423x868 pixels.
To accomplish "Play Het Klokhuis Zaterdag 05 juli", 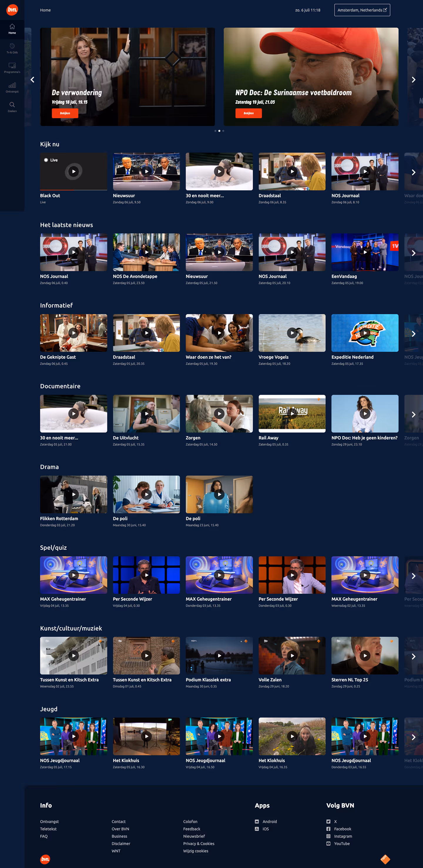I will 146,736.
